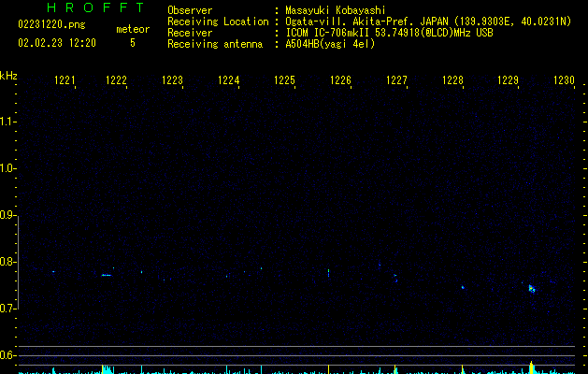Click time axis label 1224
Screen dimensions: 588x374
point(228,79)
